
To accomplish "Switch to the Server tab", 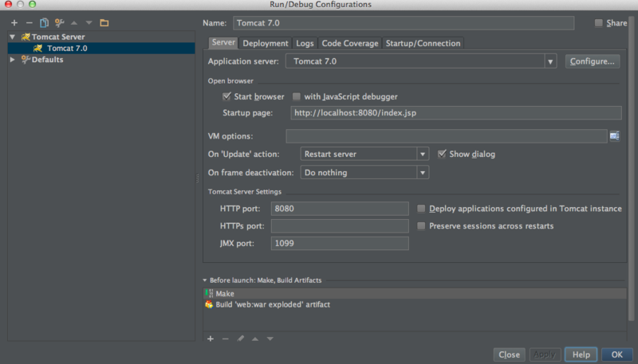I will click(223, 43).
